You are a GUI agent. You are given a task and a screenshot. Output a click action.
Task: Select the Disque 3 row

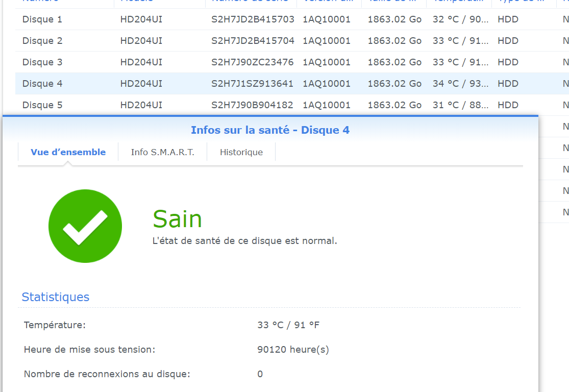[x=292, y=62]
